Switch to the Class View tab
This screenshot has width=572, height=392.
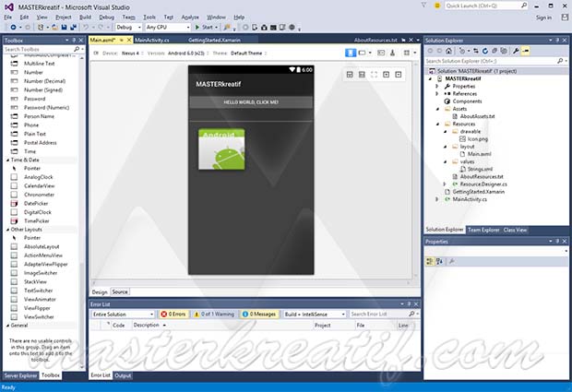[515, 230]
